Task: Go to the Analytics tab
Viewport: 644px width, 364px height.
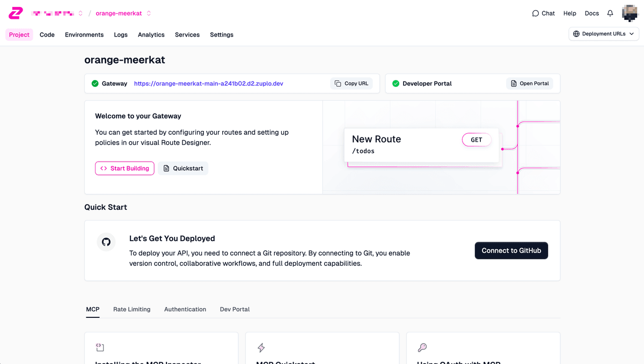Action: pyautogui.click(x=151, y=35)
